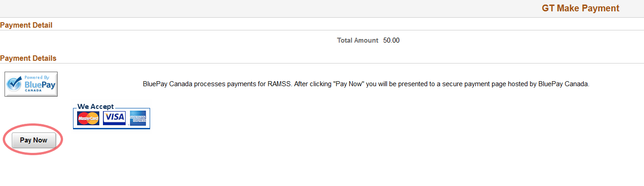Click the 'Total Amount' label
The height and width of the screenshot is (186, 644).
tap(357, 40)
